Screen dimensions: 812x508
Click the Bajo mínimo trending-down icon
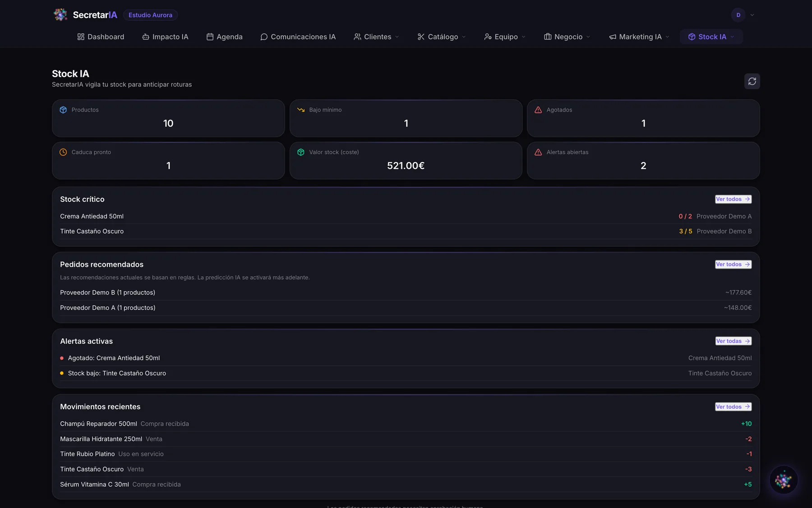coord(301,110)
